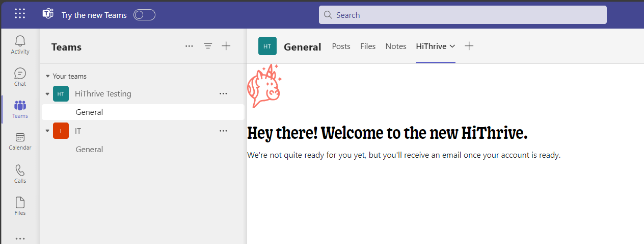Click the Teams panel heading

66,47
